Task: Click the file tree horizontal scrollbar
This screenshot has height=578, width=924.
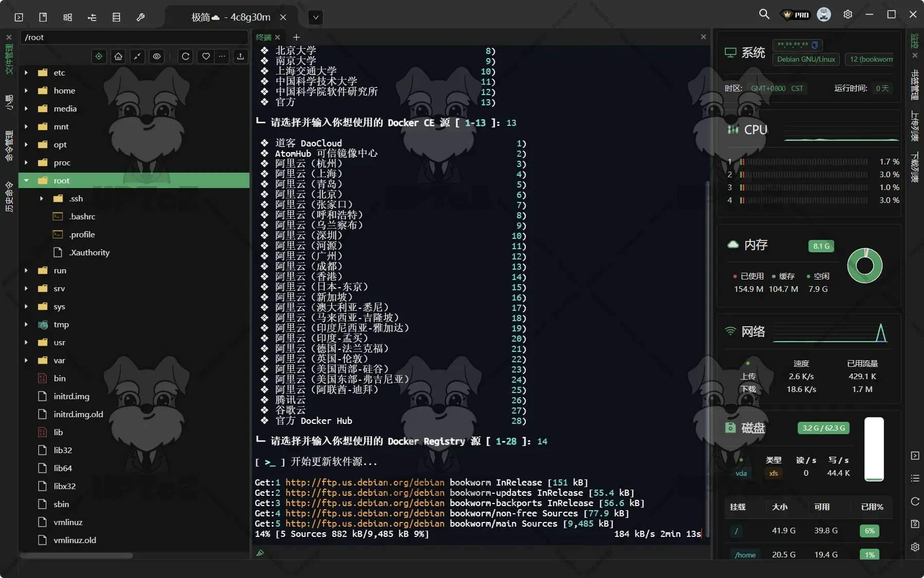Action: tap(76, 555)
